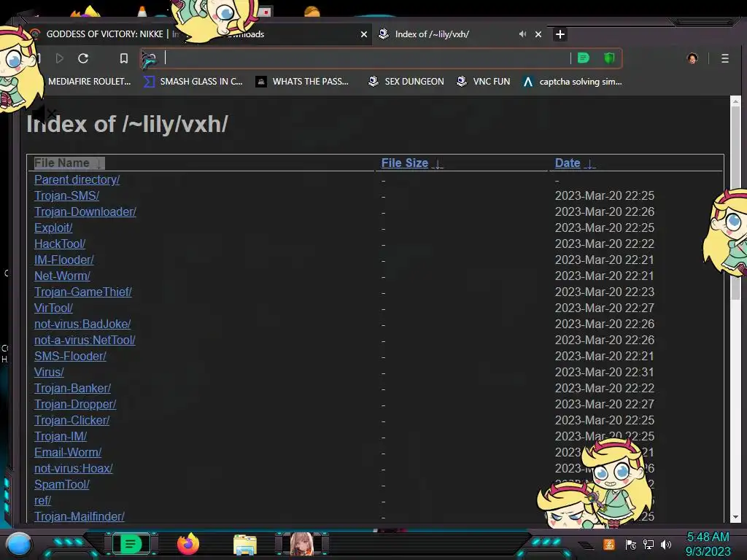Screen dimensions: 747x560
Task: Click the scrollbar down arrow
Action: pos(735,517)
